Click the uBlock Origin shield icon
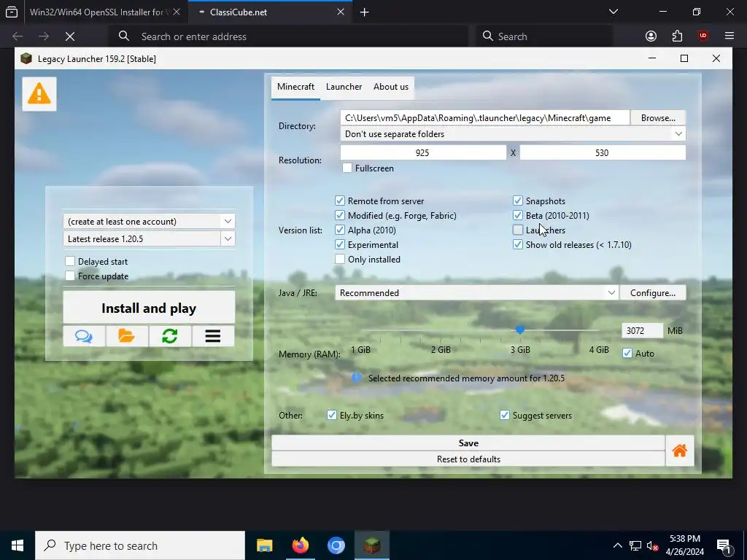Screen dimensions: 747x560 tap(703, 36)
